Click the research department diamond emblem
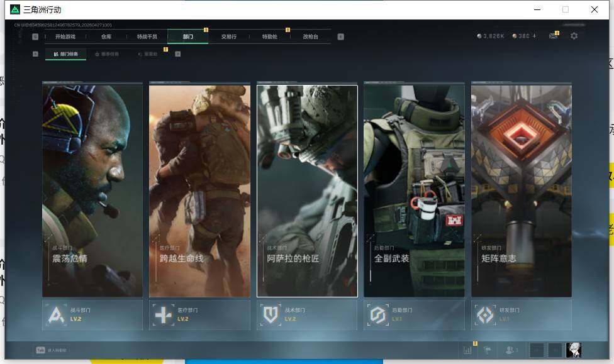Viewport: 614px width, 364px height. click(x=485, y=315)
